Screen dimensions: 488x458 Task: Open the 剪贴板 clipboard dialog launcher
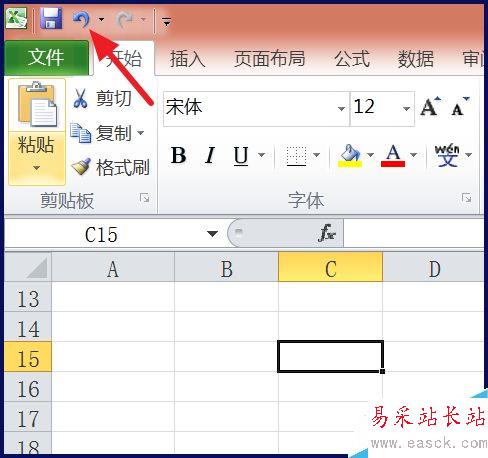pyautogui.click(x=144, y=198)
